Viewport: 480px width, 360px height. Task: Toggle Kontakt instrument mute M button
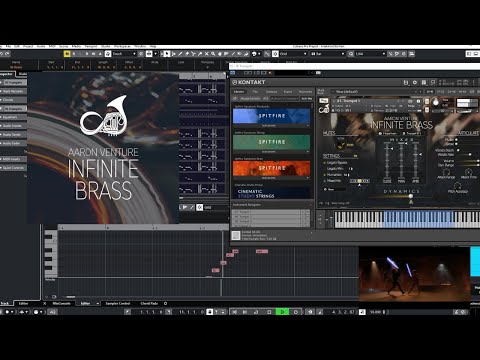coord(427,109)
